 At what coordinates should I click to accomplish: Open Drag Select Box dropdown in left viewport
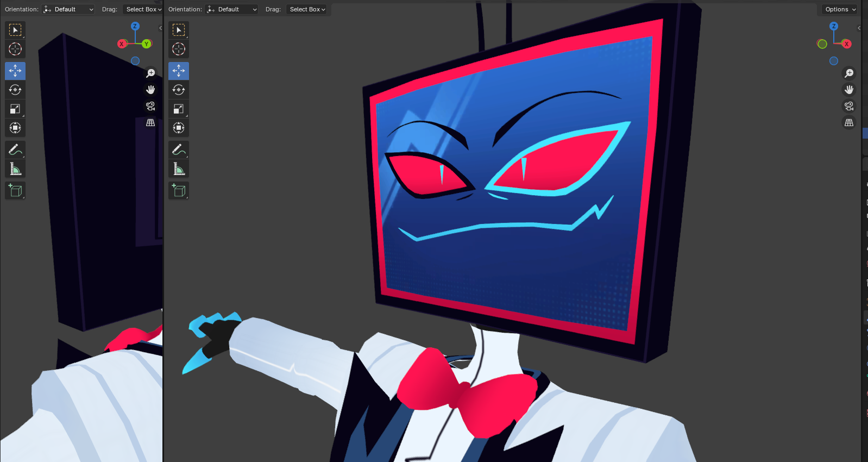(x=143, y=9)
